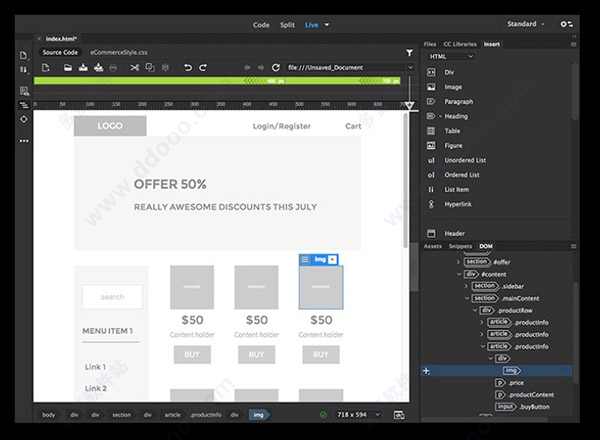Image resolution: width=600 pixels, height=440 pixels.
Task: Switch to Code view
Action: [261, 25]
